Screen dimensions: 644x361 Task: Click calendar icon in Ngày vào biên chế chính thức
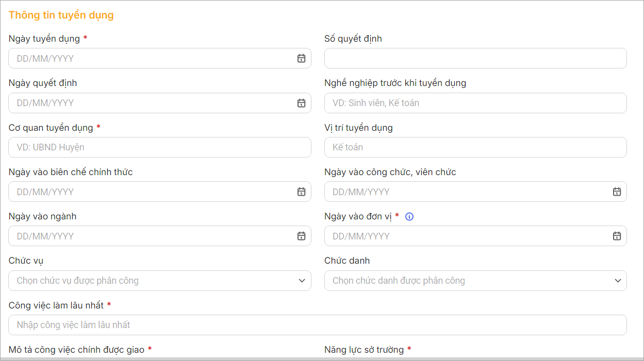coord(301,192)
